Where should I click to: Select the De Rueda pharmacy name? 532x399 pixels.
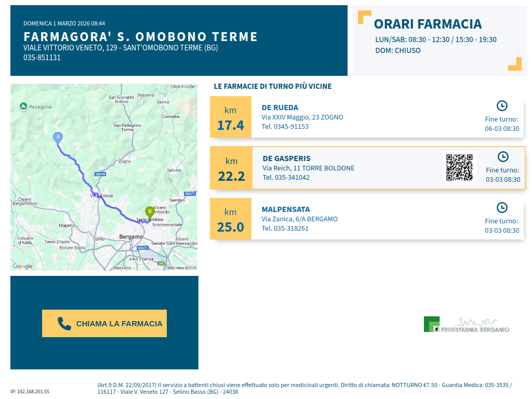pos(280,108)
